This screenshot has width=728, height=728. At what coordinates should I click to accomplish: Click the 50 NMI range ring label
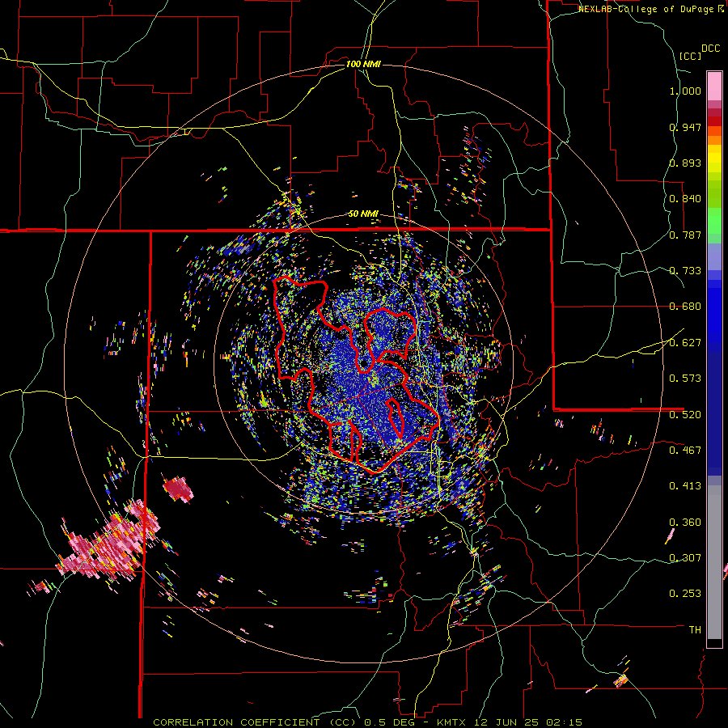point(363,214)
